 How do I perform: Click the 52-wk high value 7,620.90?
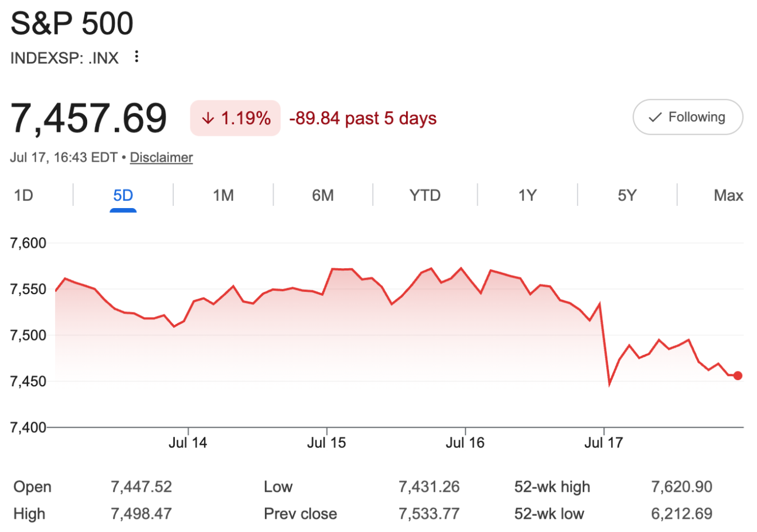(681, 487)
